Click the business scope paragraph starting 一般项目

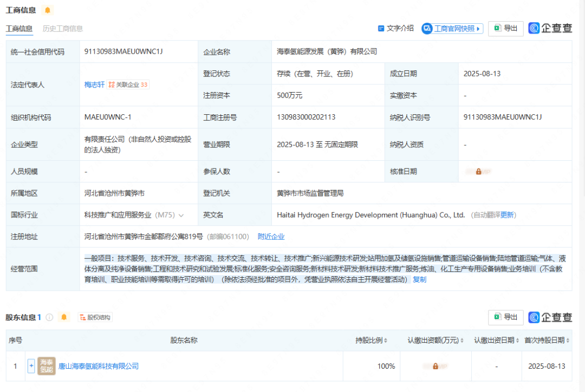[x=325, y=269]
